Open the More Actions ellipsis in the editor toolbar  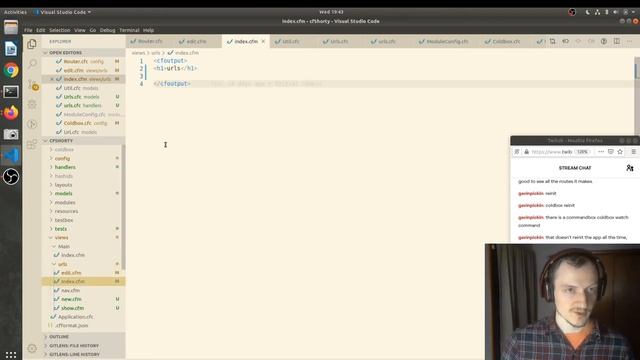[629, 41]
